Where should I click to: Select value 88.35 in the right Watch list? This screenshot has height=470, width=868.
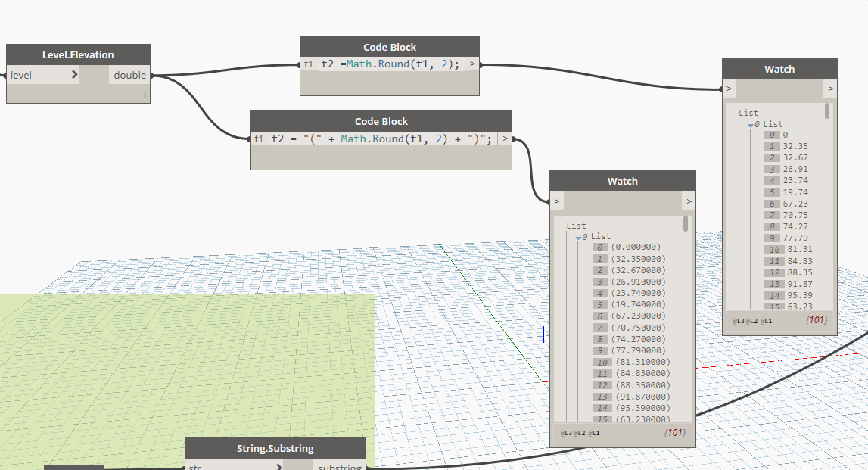coord(800,272)
